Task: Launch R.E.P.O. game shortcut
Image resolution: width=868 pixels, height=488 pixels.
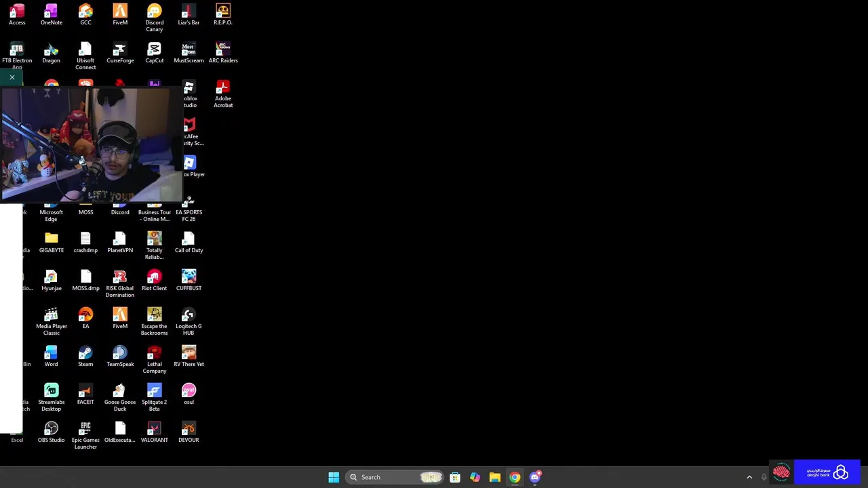Action: (223, 14)
